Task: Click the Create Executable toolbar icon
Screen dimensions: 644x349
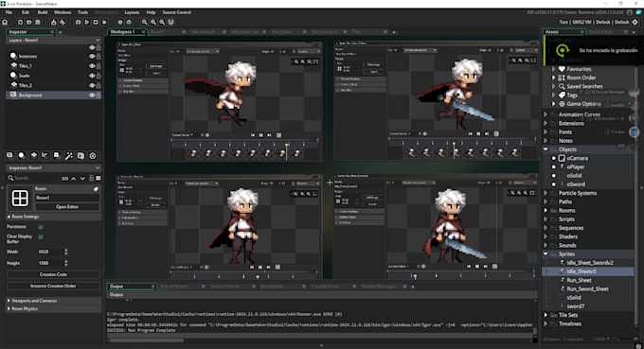Action: 53,22
